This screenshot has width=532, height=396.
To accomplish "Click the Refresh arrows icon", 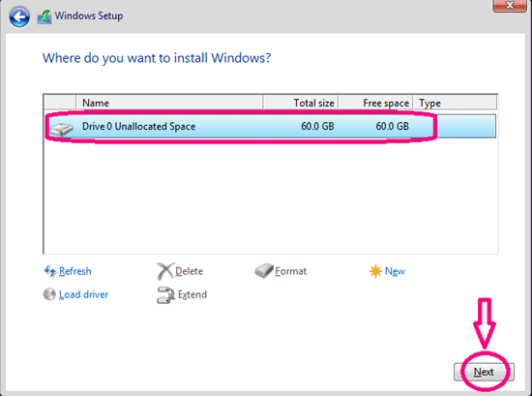I will [50, 271].
